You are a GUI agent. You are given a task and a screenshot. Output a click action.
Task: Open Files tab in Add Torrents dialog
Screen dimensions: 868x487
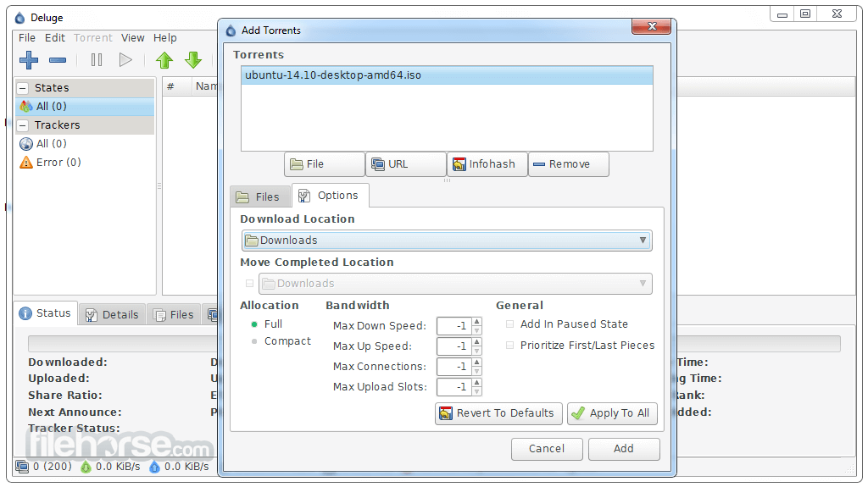[x=260, y=197]
